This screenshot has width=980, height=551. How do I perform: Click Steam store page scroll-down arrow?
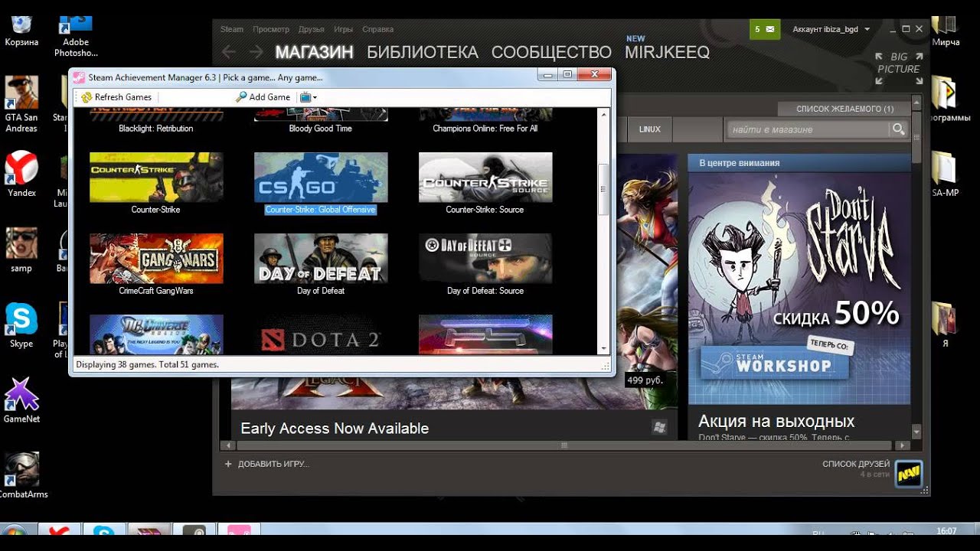click(916, 433)
